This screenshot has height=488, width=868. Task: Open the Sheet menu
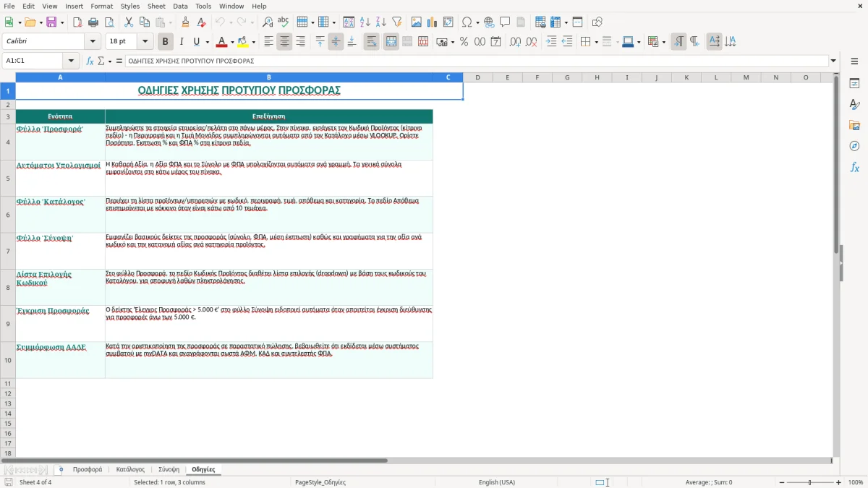156,6
